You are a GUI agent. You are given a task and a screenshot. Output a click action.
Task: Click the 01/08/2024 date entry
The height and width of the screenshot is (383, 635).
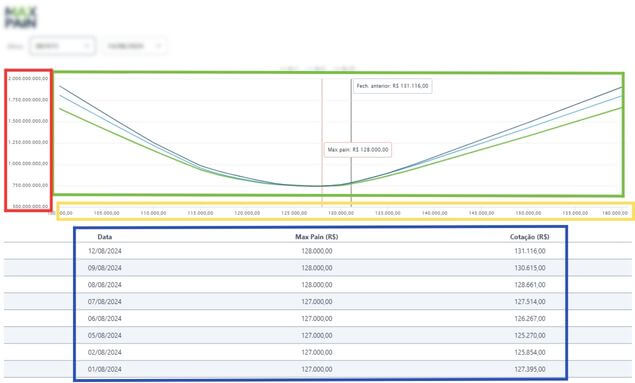pyautogui.click(x=104, y=369)
